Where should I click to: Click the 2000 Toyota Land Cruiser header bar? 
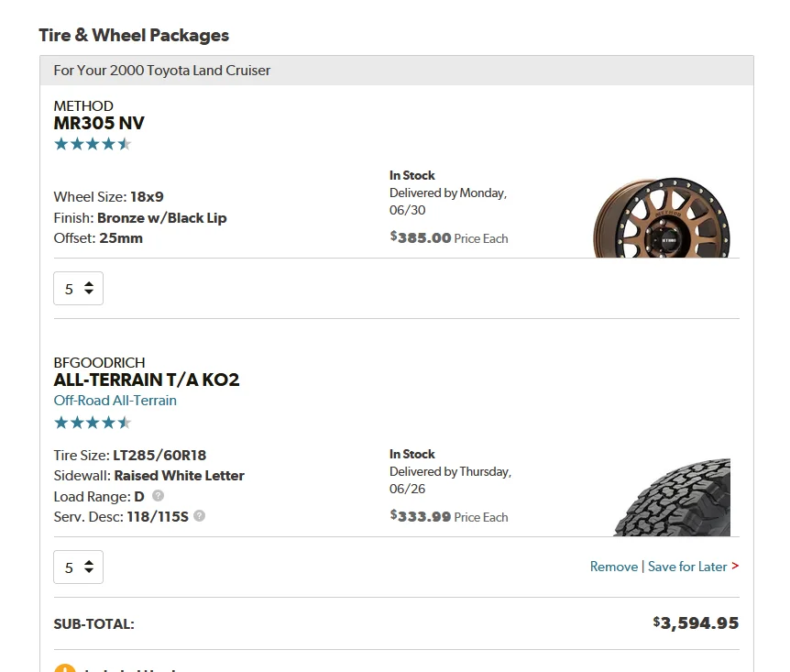pyautogui.click(x=396, y=71)
